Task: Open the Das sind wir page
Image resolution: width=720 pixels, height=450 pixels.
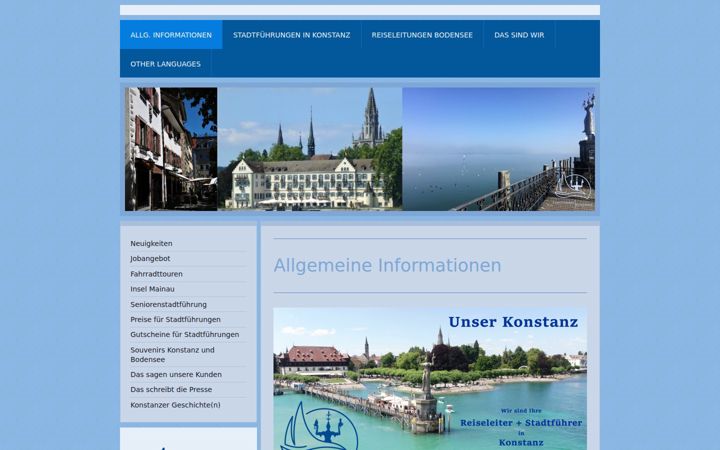Action: [x=519, y=35]
